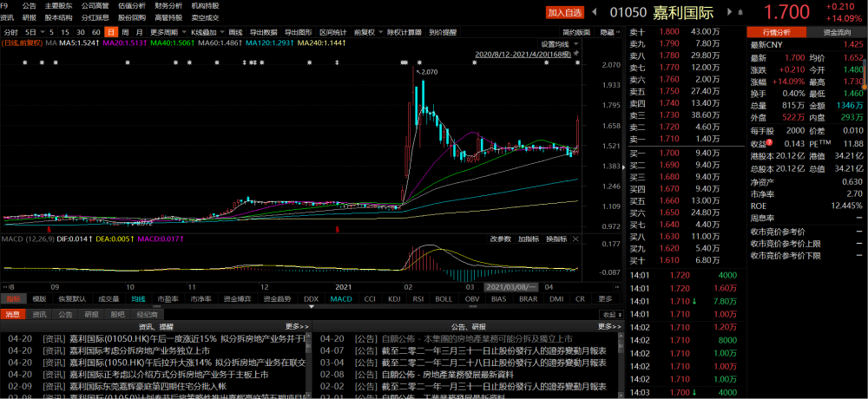Select the 分时 intraday period
The width and height of the screenshot is (868, 399).
point(10,32)
